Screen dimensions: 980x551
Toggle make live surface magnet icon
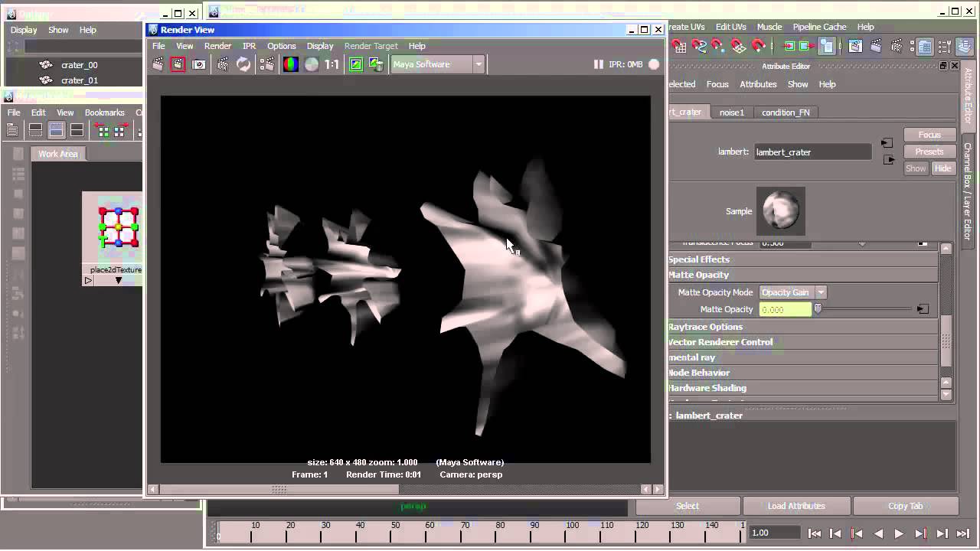[x=759, y=46]
